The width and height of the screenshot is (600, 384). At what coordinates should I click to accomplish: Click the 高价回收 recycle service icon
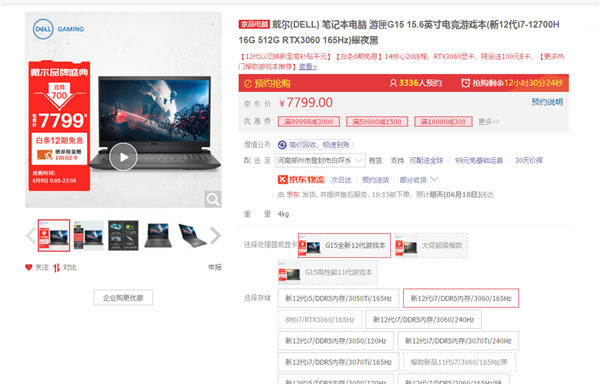pos(282,145)
